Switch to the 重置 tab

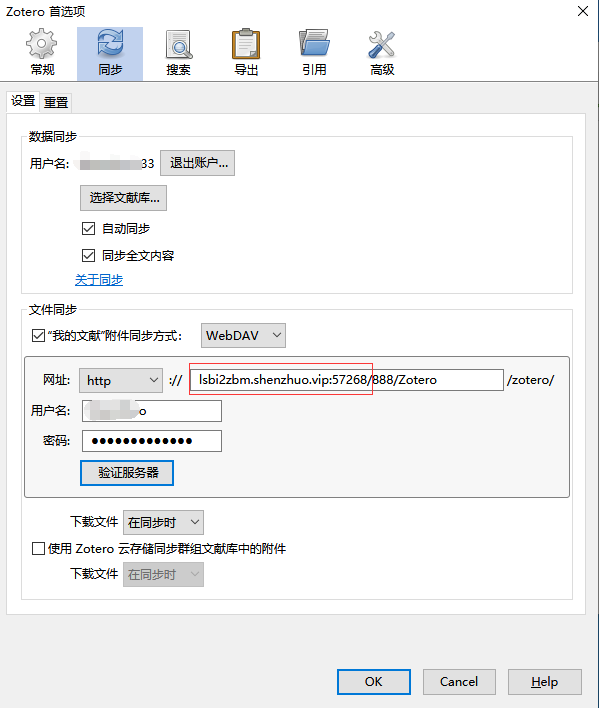(x=56, y=102)
